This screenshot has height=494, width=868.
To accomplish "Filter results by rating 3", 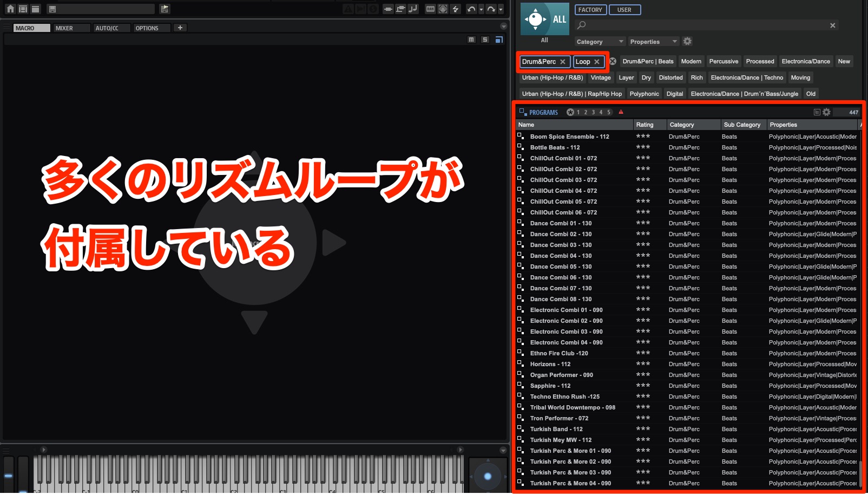I will coord(593,112).
